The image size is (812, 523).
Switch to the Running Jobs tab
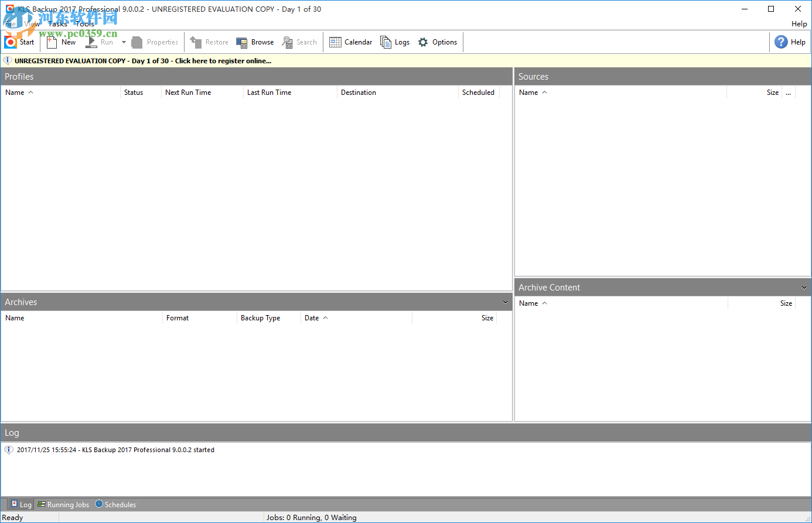tap(63, 504)
